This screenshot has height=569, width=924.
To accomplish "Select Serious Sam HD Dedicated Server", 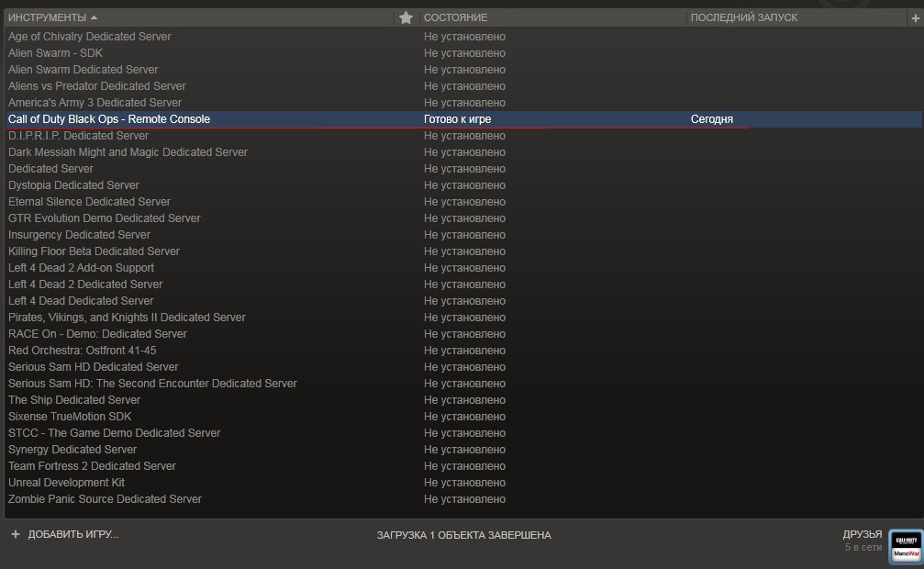I will 93,367.
